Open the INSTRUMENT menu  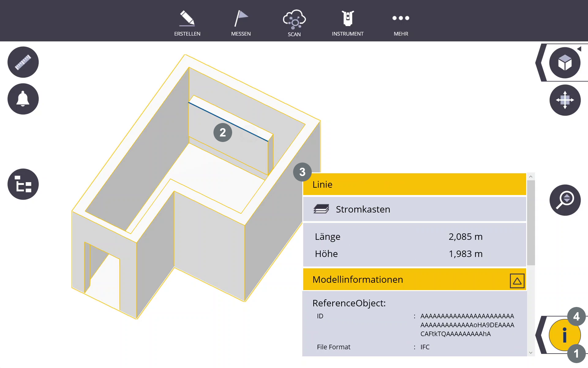tap(348, 23)
